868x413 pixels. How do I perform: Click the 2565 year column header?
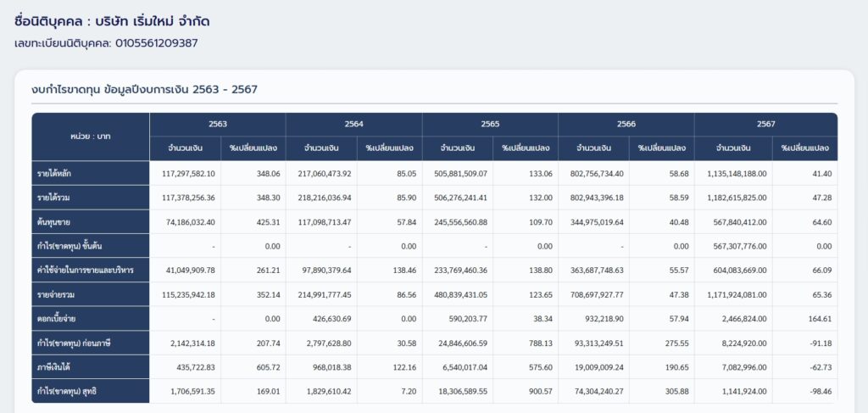pos(490,124)
